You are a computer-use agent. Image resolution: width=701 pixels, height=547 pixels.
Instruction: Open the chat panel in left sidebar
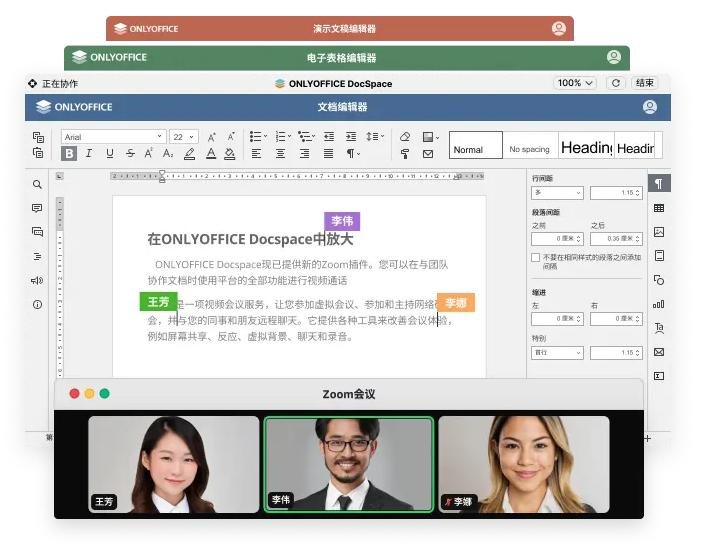tap(38, 232)
